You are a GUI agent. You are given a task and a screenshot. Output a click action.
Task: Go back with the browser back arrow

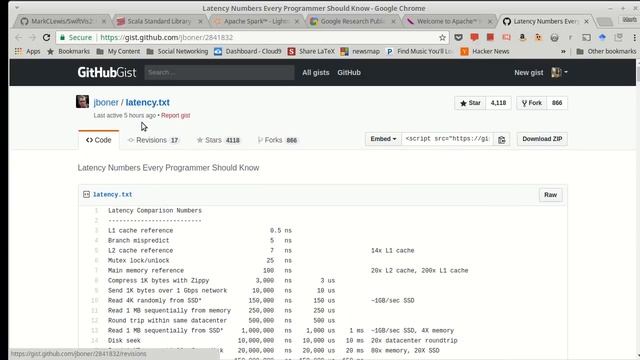(19, 38)
